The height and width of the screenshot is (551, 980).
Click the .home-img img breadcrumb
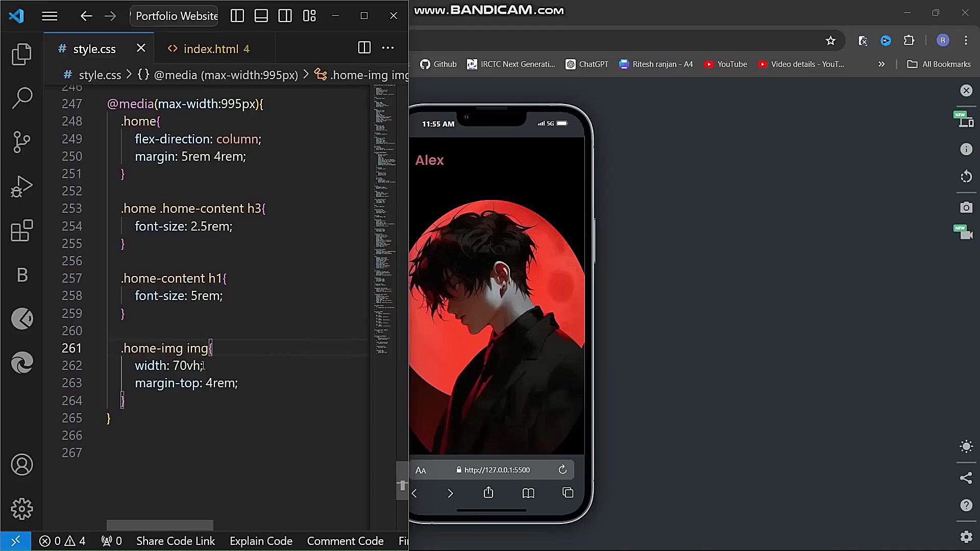tap(362, 75)
